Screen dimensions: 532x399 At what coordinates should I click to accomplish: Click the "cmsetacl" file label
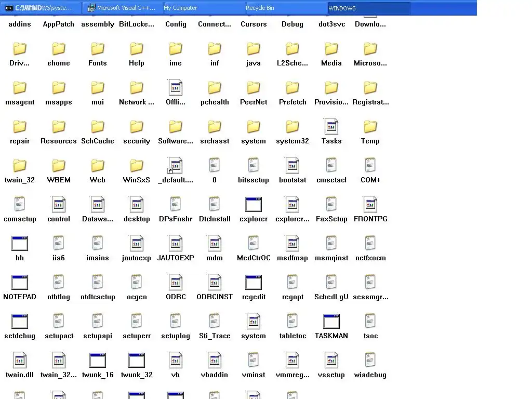331,180
